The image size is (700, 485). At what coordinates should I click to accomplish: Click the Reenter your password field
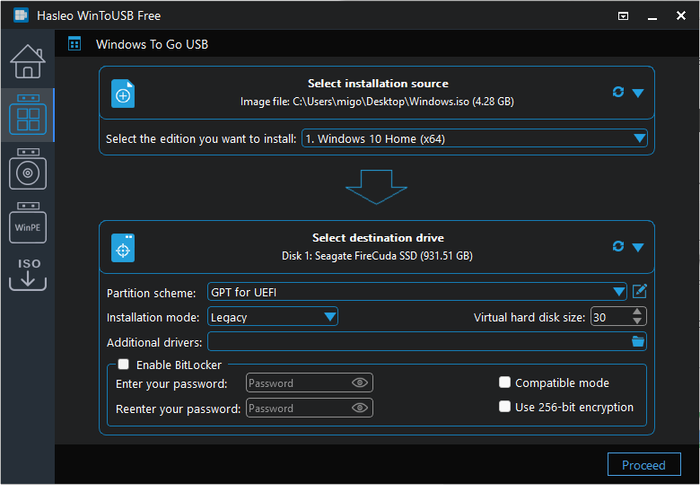[309, 408]
